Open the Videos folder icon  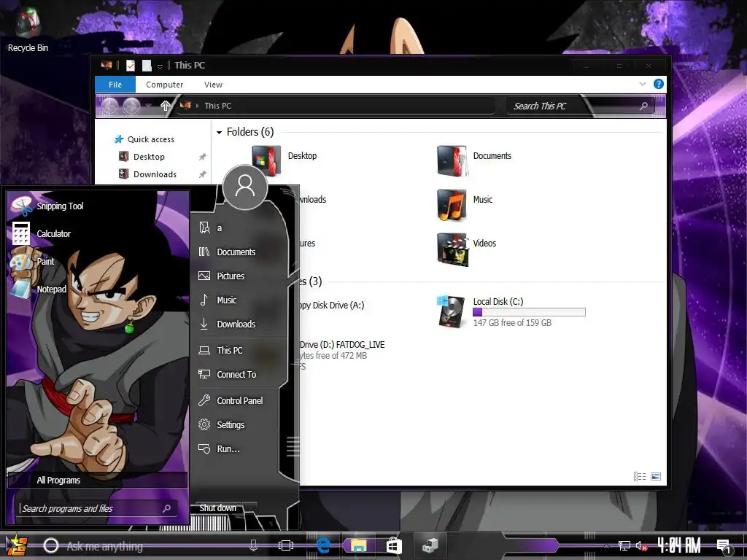click(452, 249)
